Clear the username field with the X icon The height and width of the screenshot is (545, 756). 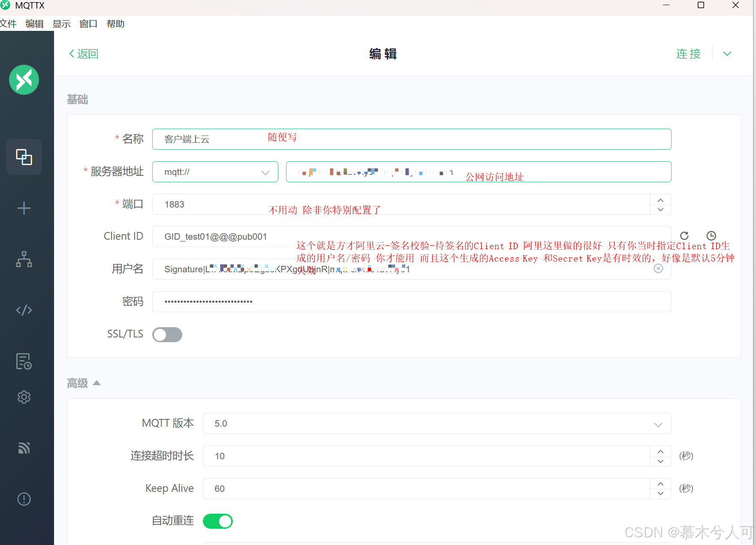pyautogui.click(x=658, y=268)
